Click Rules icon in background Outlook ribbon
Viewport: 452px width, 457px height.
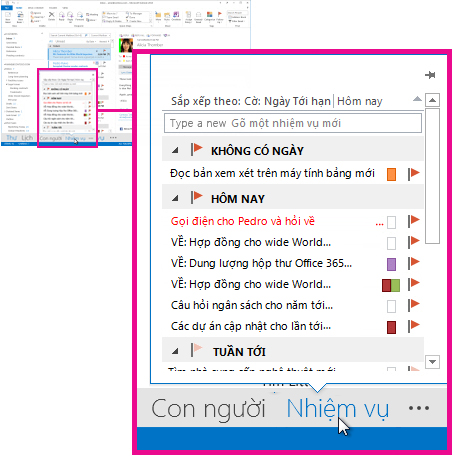[x=167, y=16]
